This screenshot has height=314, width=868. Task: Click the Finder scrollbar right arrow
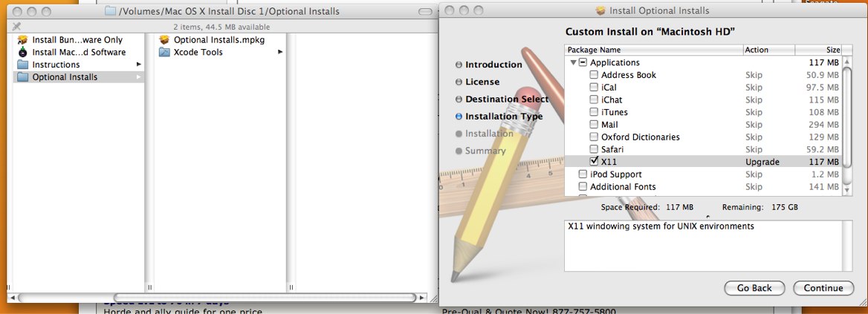pyautogui.click(x=422, y=298)
